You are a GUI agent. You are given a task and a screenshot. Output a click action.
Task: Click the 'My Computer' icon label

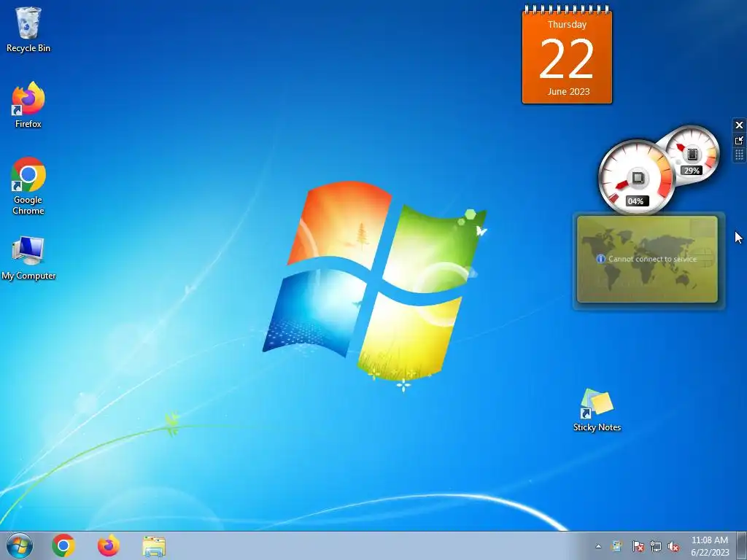pyautogui.click(x=28, y=276)
